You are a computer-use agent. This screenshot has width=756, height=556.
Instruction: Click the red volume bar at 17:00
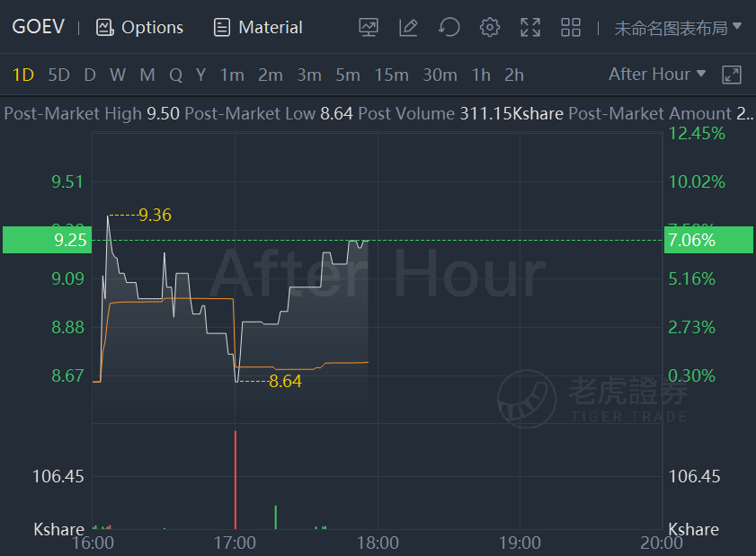(x=236, y=480)
